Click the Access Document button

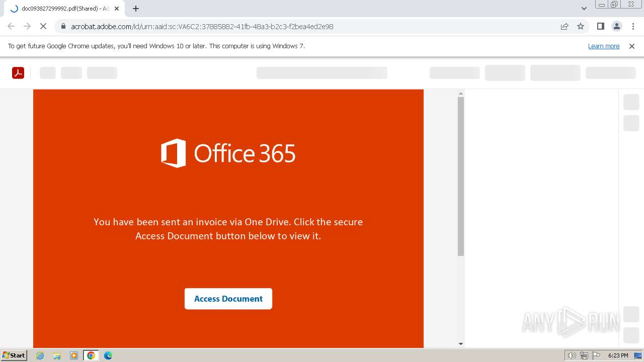click(228, 299)
